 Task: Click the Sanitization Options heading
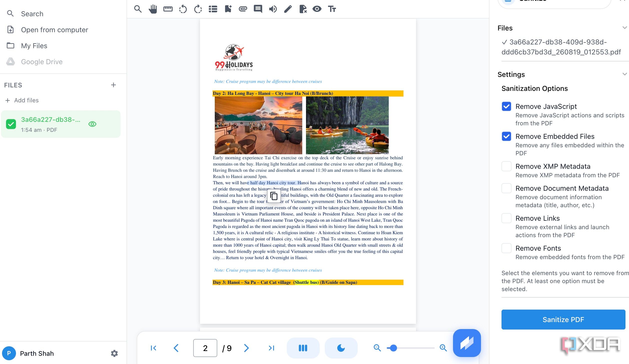click(534, 88)
